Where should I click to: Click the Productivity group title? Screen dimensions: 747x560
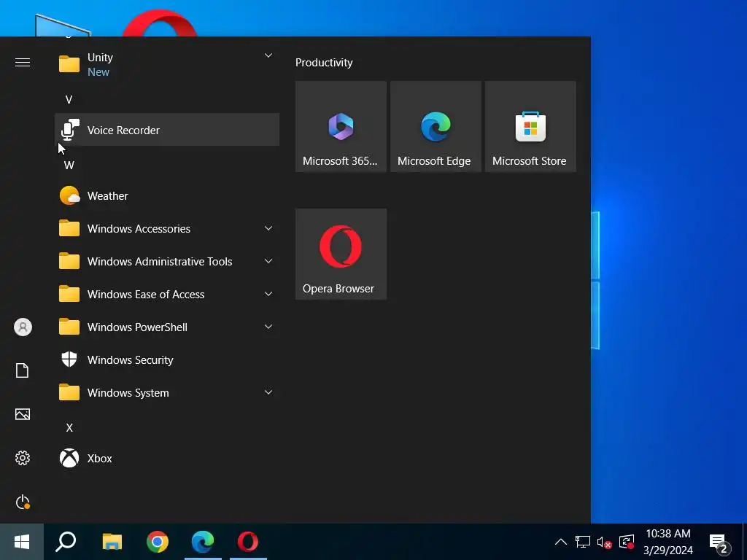coord(324,63)
